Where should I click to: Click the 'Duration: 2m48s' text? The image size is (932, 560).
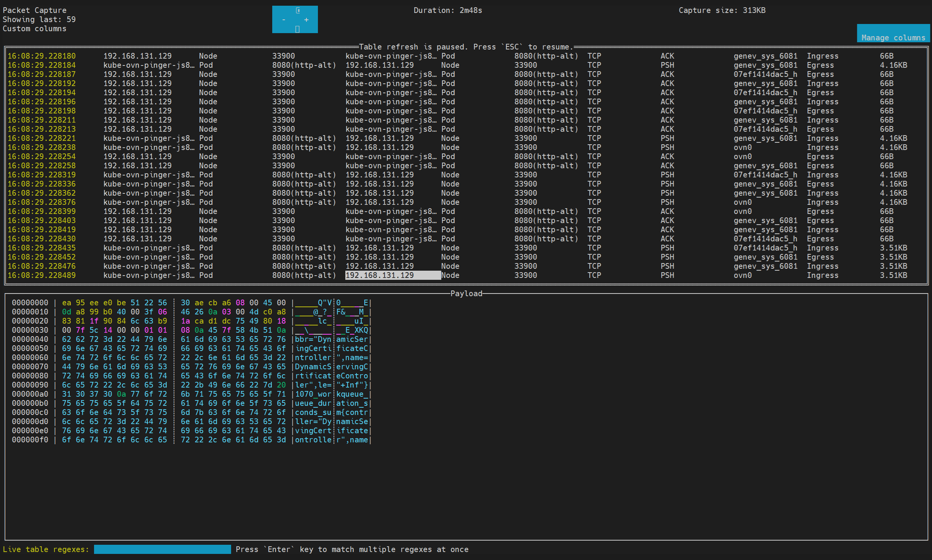click(x=448, y=10)
